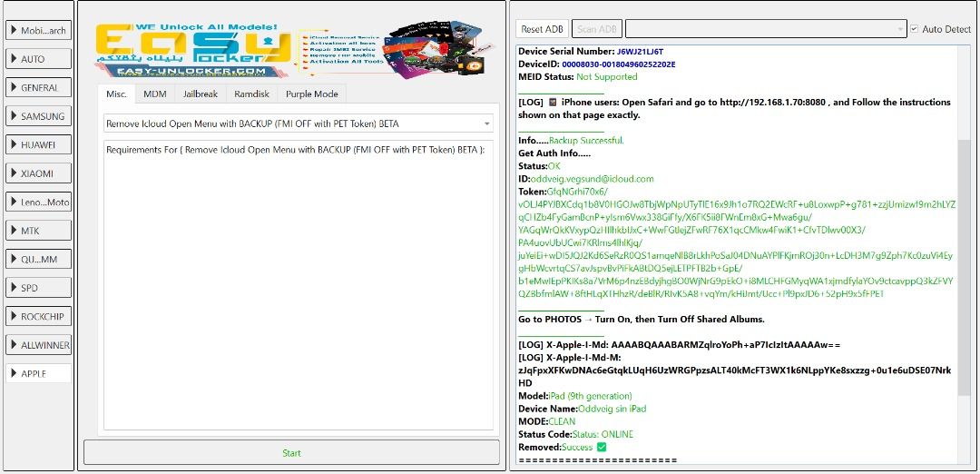The image size is (980, 474).
Task: Click the requirements text area
Action: point(299,285)
